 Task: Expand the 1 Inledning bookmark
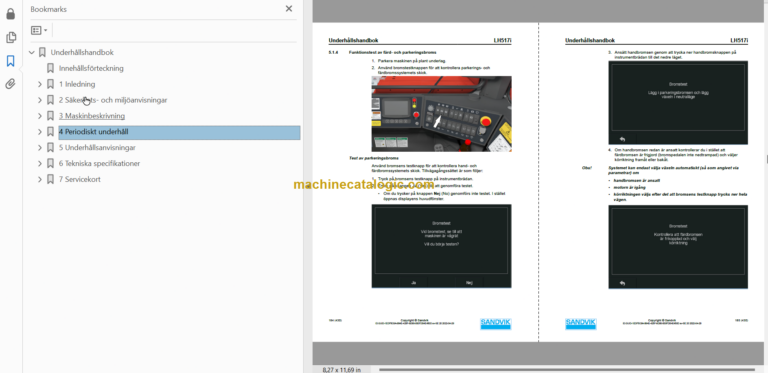coord(40,84)
